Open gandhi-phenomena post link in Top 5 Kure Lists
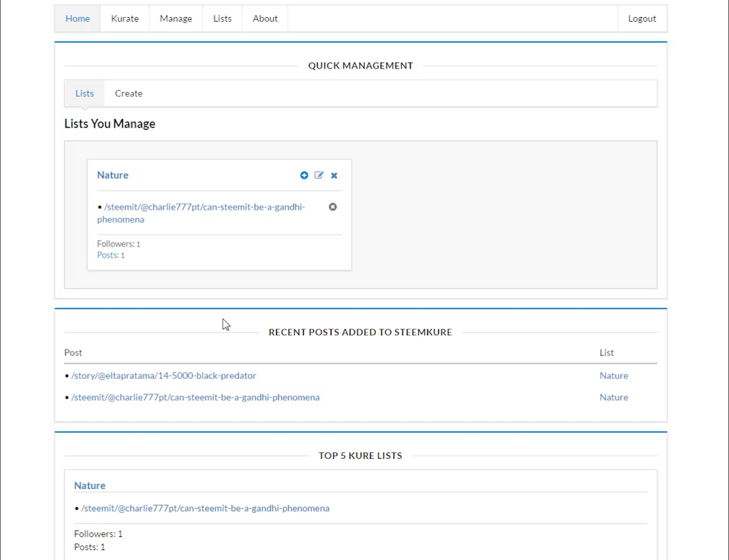729x560 pixels. click(x=205, y=508)
